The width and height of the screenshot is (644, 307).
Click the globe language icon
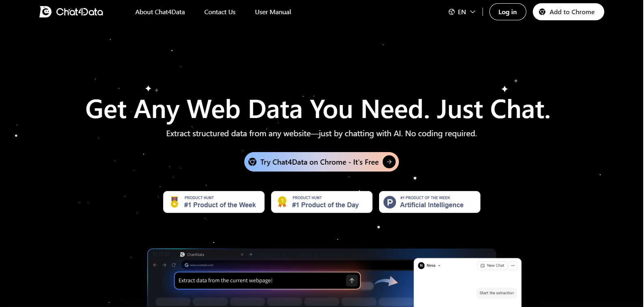[x=452, y=12]
